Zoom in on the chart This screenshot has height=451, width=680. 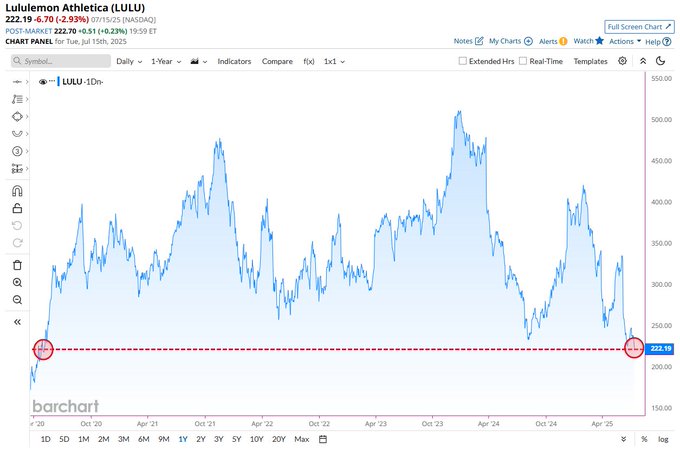pyautogui.click(x=17, y=282)
